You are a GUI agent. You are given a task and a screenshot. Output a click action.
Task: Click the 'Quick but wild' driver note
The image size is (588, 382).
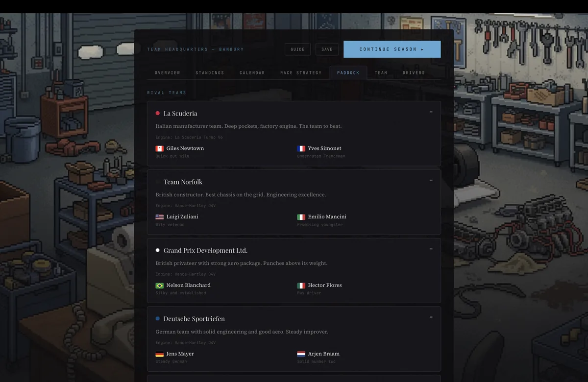tap(172, 156)
